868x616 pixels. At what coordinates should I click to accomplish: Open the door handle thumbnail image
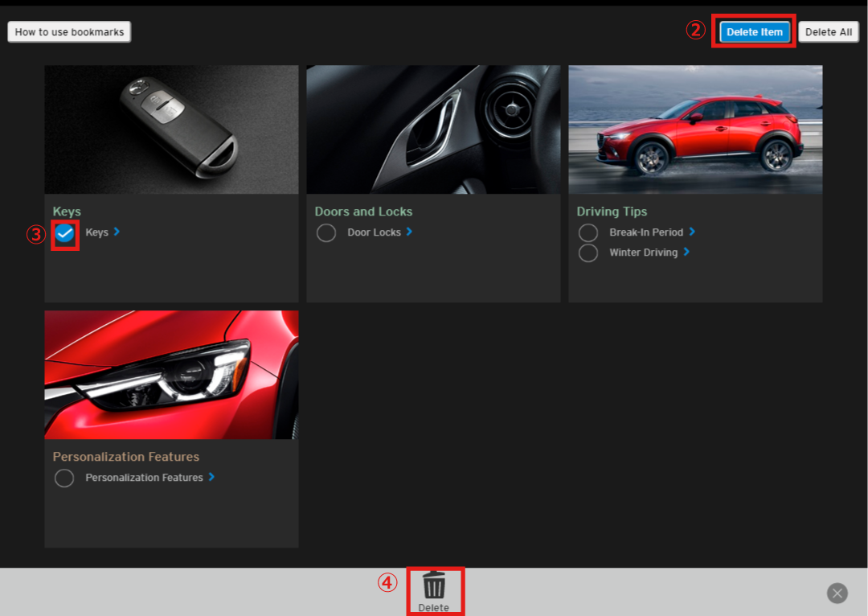click(433, 129)
